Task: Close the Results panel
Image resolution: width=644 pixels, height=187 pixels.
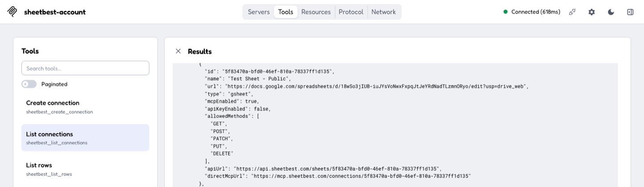Action: (178, 51)
